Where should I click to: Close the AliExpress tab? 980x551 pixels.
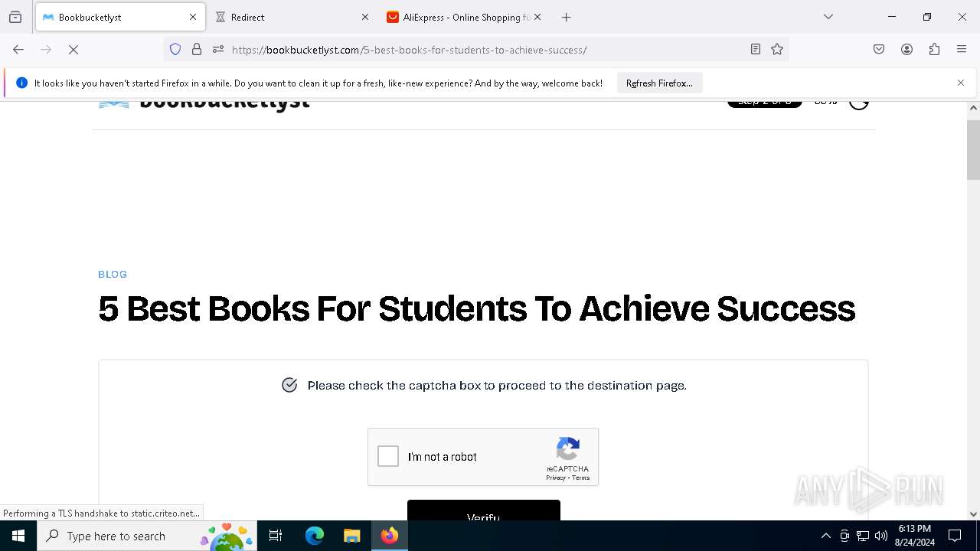(537, 17)
